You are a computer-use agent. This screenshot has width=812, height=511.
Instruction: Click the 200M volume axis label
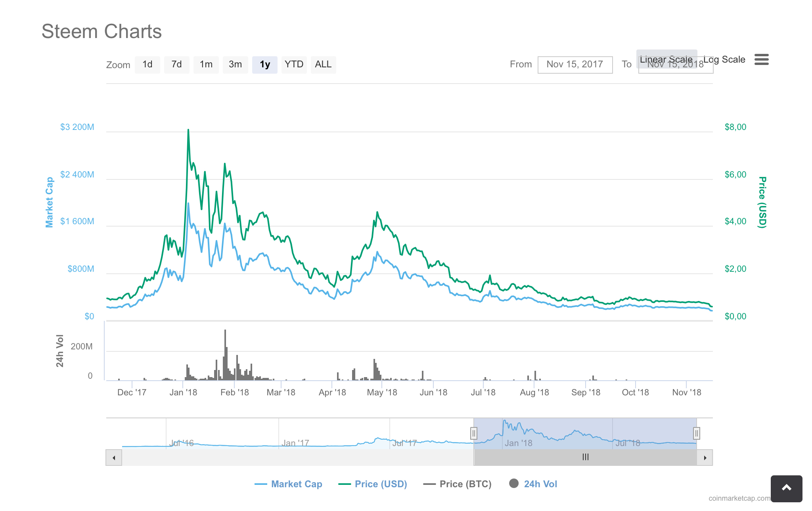82,347
